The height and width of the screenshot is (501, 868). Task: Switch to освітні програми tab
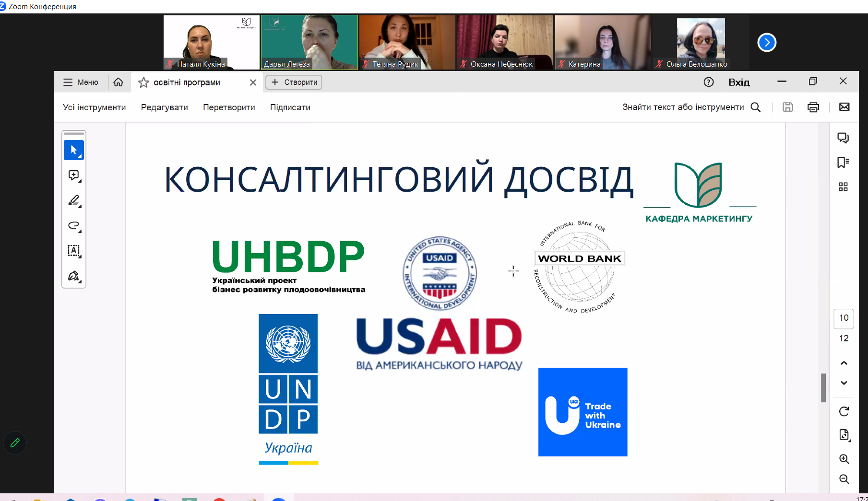point(197,82)
